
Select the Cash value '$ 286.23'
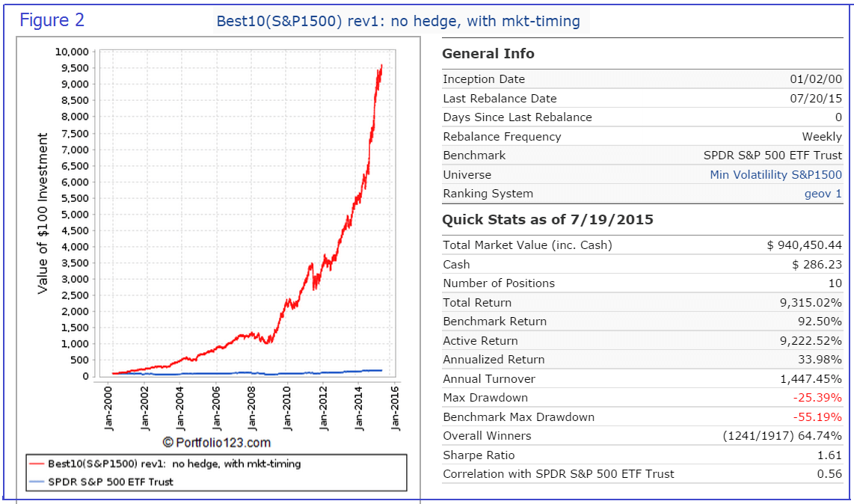817,265
